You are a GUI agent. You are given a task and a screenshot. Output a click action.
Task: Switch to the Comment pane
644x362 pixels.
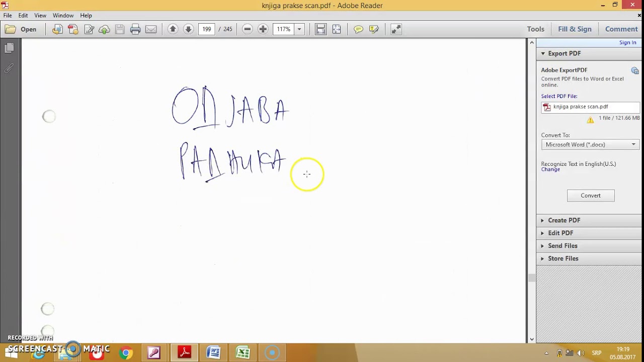tap(621, 29)
